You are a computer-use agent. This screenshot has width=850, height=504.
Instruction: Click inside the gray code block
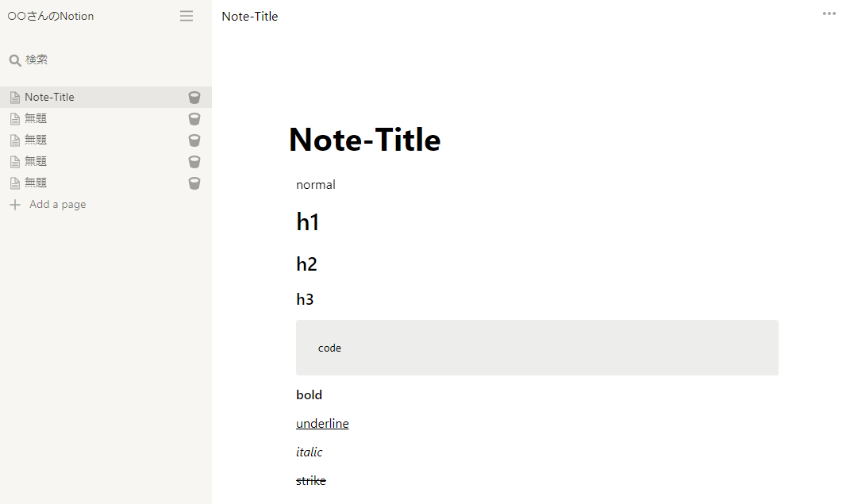pos(537,348)
